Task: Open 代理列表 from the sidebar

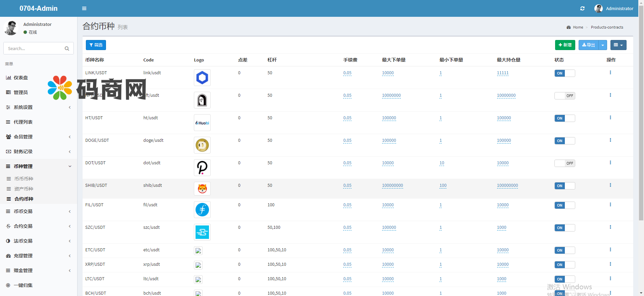Action: (x=23, y=122)
